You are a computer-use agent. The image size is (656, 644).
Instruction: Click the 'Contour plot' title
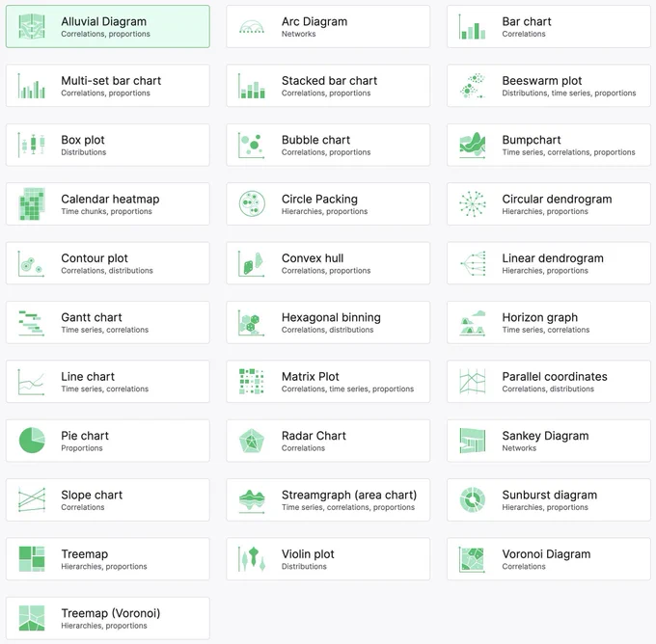(95, 258)
